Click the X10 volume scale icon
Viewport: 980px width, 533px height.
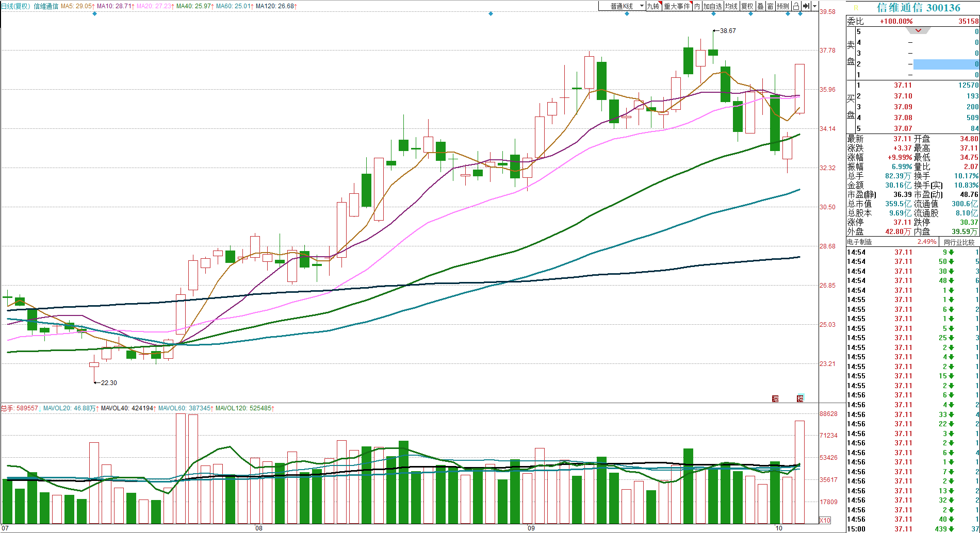tap(825, 520)
